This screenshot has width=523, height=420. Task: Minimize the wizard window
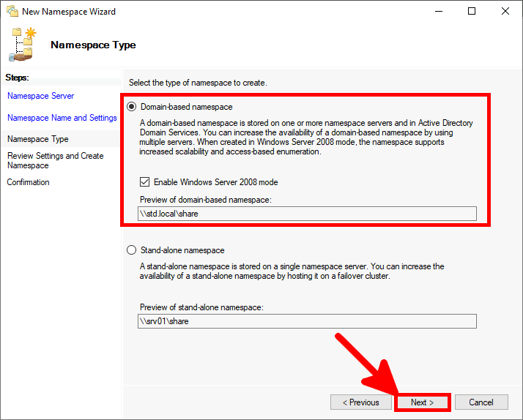[439, 11]
